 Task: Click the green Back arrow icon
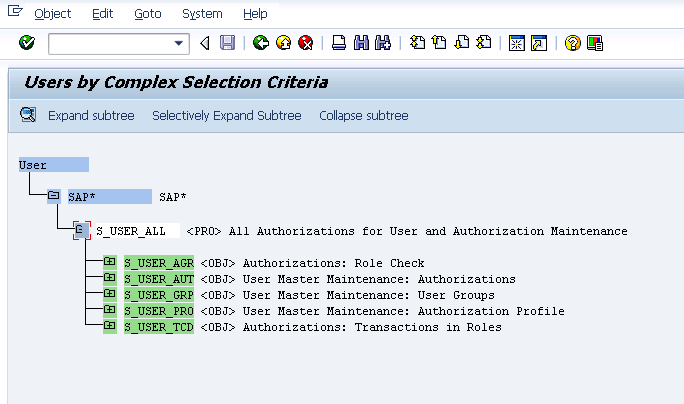click(261, 43)
